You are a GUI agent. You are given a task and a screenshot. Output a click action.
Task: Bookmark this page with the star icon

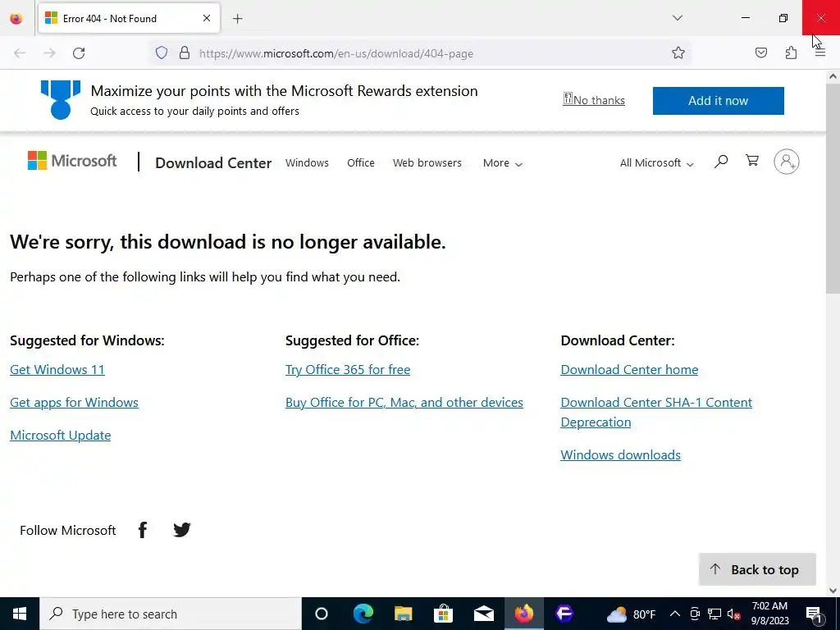click(x=678, y=52)
